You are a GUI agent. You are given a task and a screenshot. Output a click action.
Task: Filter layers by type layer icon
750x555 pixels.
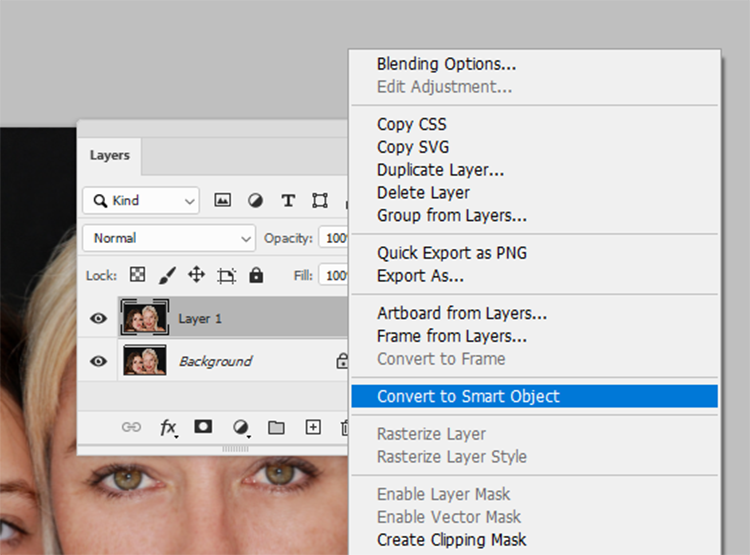point(287,200)
